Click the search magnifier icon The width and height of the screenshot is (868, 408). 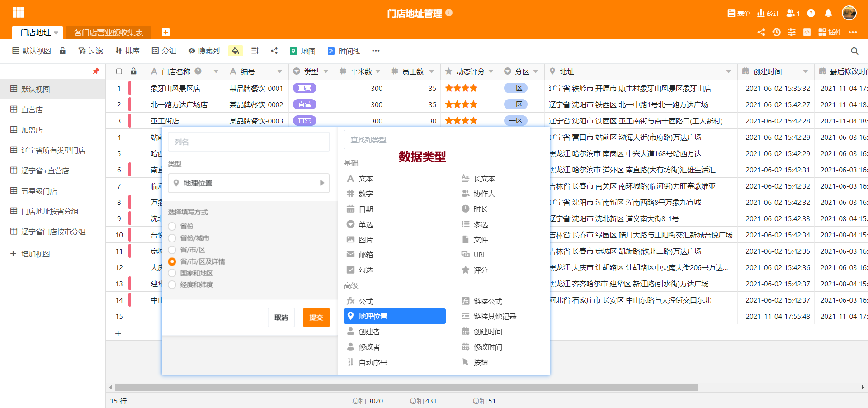[854, 51]
